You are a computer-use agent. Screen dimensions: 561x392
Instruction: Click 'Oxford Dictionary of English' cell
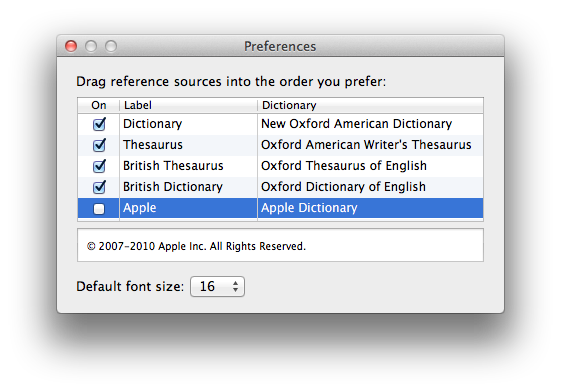click(x=370, y=187)
